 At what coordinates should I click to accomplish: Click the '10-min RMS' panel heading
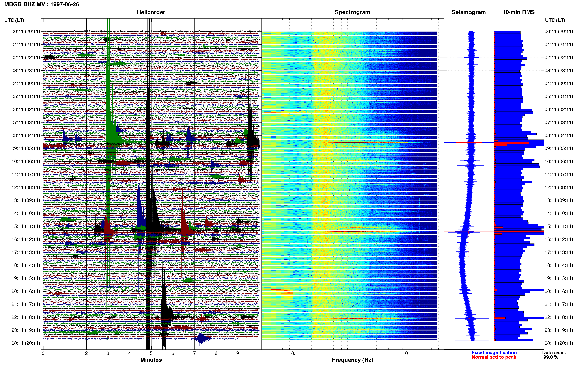coord(518,12)
